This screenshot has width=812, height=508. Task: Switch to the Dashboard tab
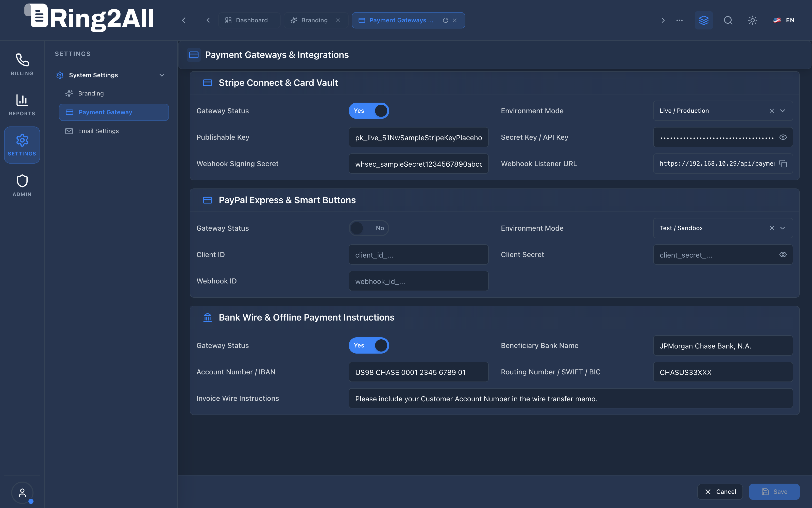coord(249,20)
